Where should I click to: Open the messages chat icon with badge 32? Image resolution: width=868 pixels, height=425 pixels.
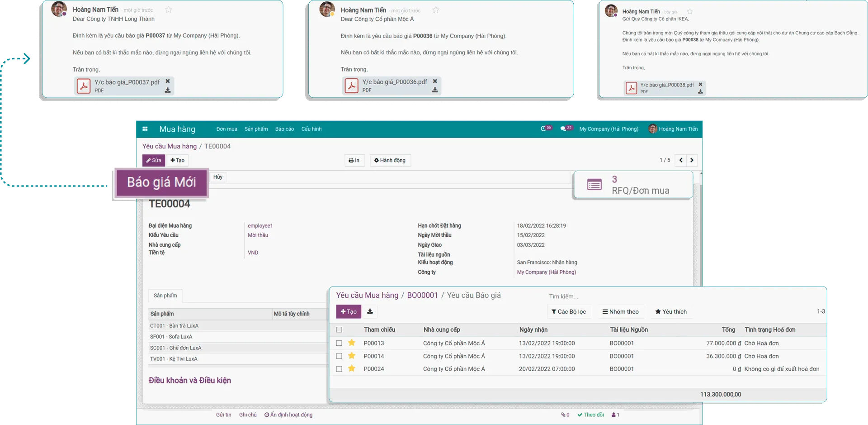(x=563, y=129)
